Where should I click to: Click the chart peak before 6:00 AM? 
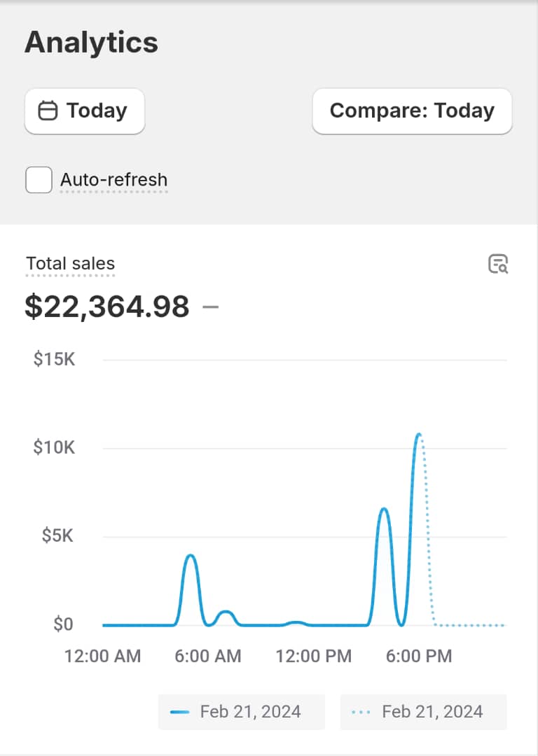[190, 556]
